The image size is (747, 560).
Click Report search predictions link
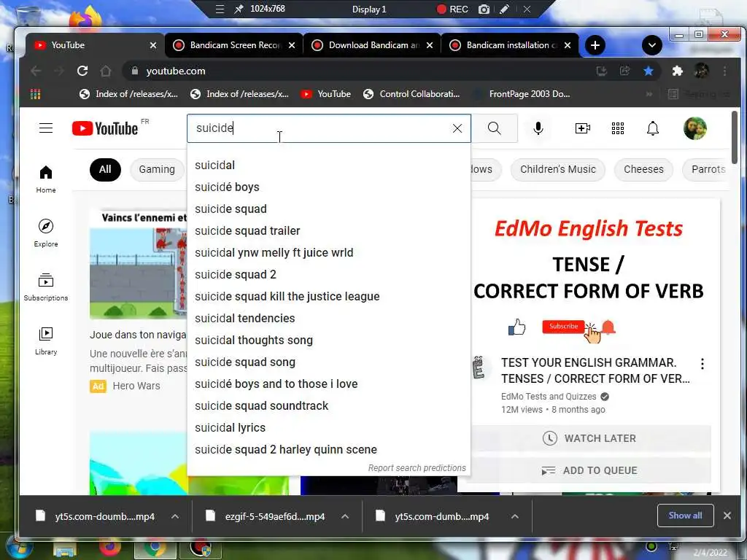(x=417, y=468)
